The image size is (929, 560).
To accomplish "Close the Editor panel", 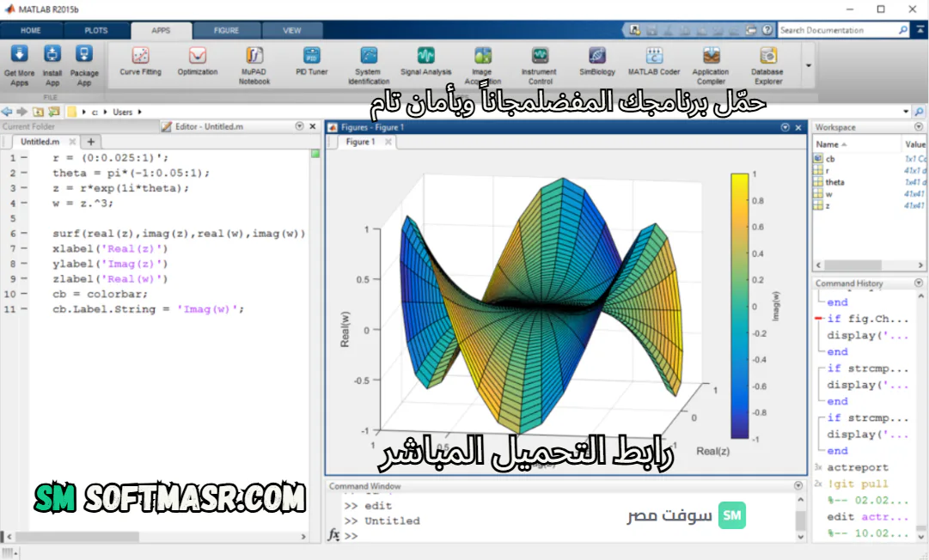I will (x=313, y=126).
